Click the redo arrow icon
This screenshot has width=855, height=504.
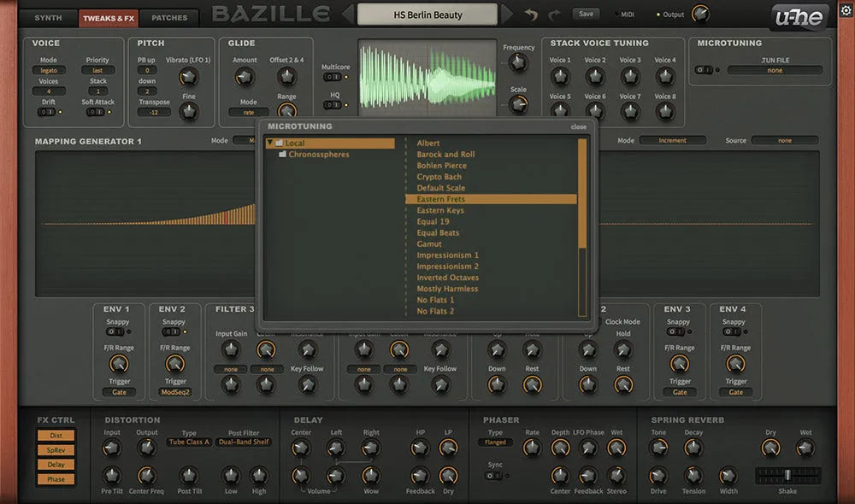(556, 15)
